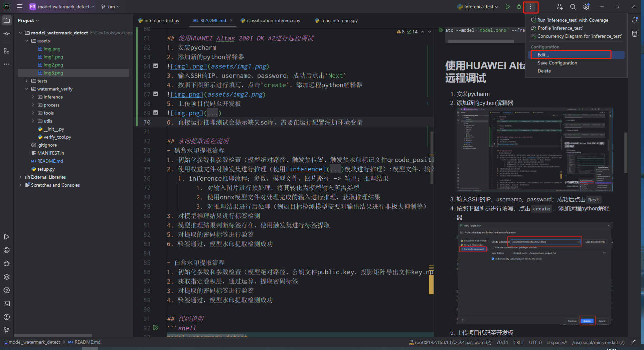The image size is (644, 350).
Task: Open the Problems tool window
Action: pyautogui.click(x=7, y=317)
